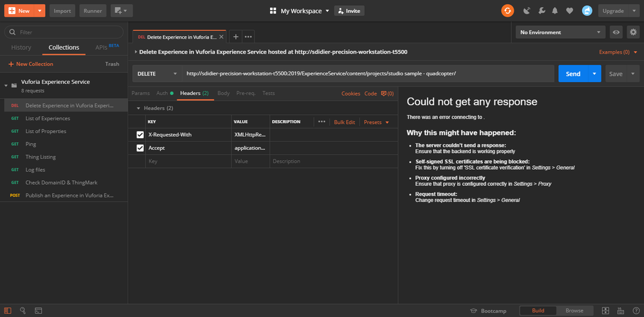Switch to the History tab
This screenshot has width=644, height=317.
21,47
